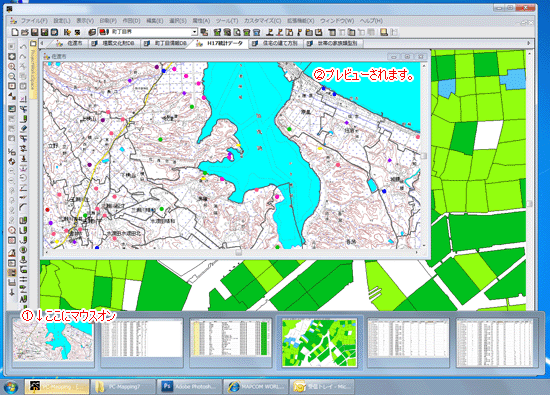Click the 佐渡市 window horizontal scrollbar thumb
This screenshot has height=395, width=550.
click(239, 253)
